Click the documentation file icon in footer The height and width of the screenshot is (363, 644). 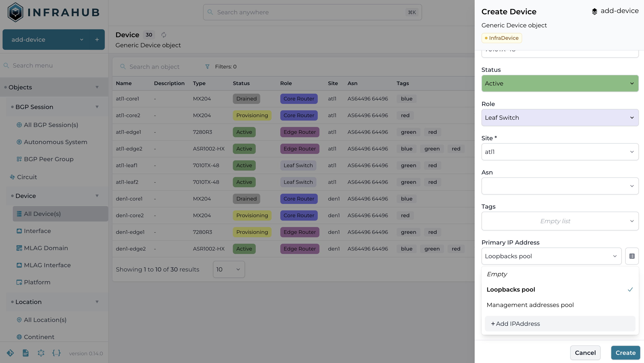coord(25,353)
